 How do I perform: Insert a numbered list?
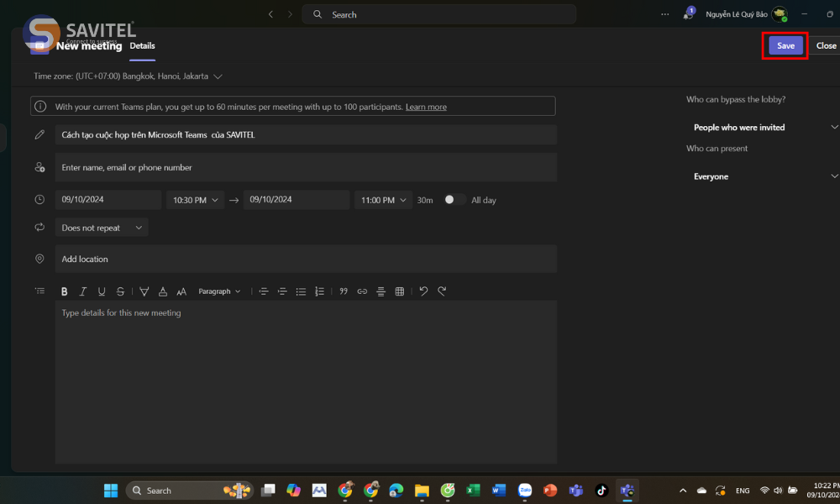(320, 291)
